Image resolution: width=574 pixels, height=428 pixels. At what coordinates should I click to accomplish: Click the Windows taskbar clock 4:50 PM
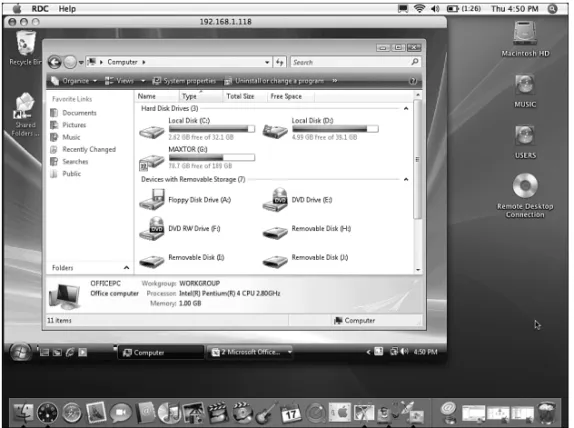tap(425, 352)
